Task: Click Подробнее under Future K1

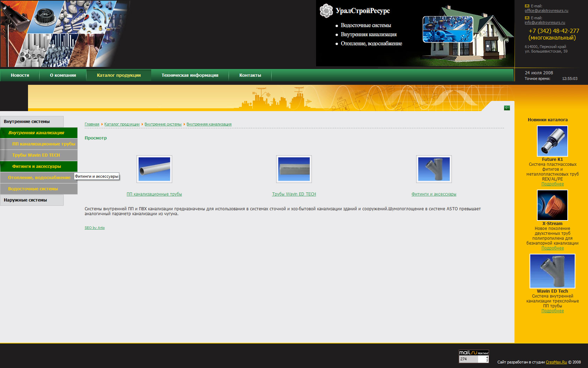Action: click(553, 184)
